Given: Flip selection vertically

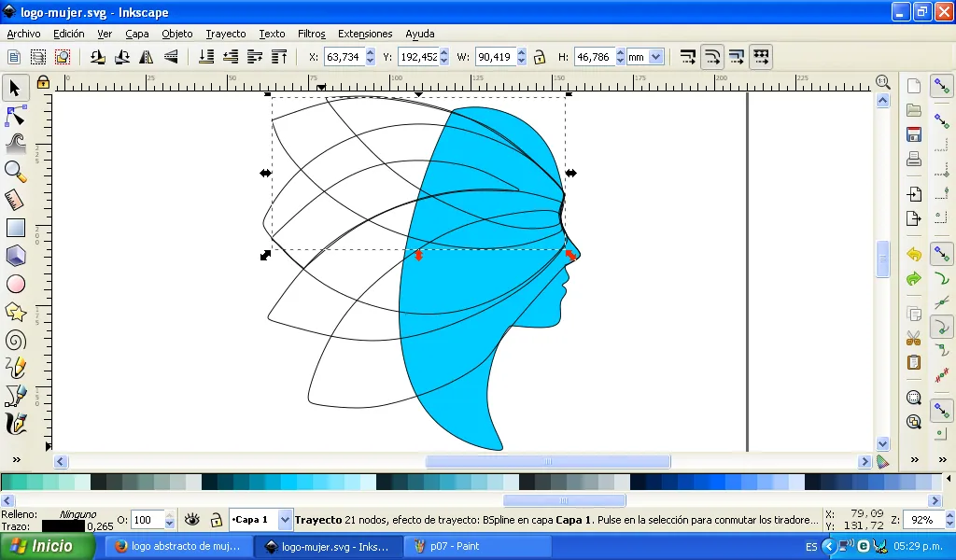Looking at the screenshot, I should tap(171, 57).
